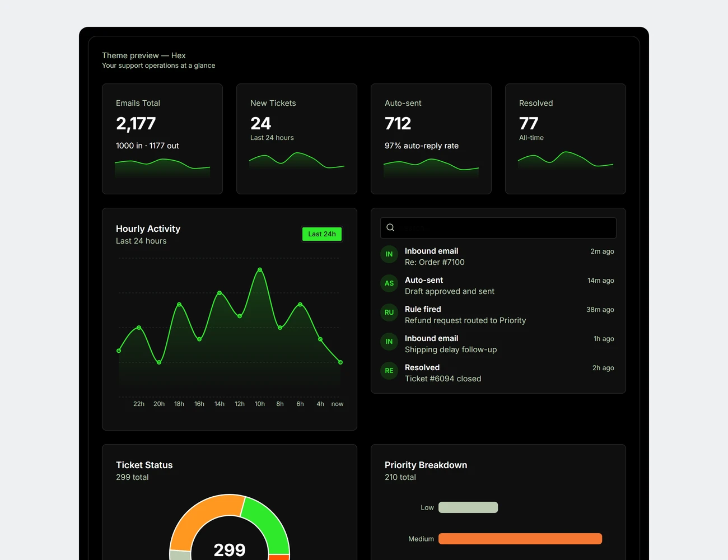The width and height of the screenshot is (728, 560).
Task: Open the "Shipping delay follow-up" entry
Action: click(451, 349)
